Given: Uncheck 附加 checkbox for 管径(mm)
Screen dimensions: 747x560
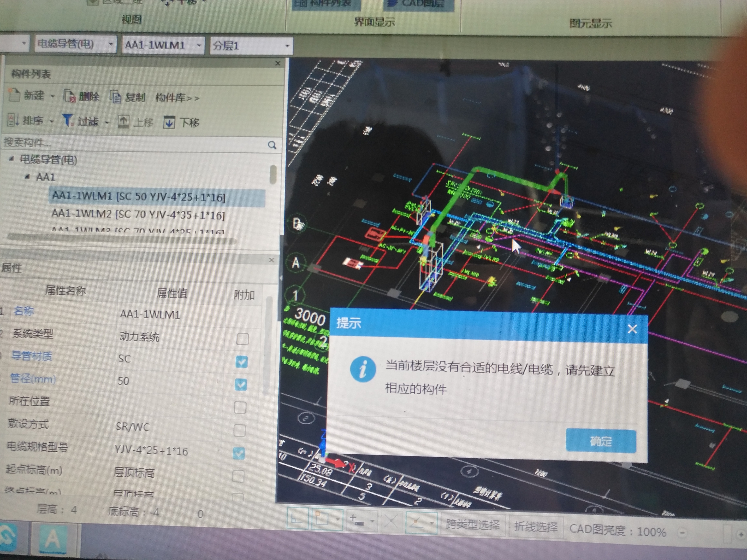Looking at the screenshot, I should (x=241, y=385).
